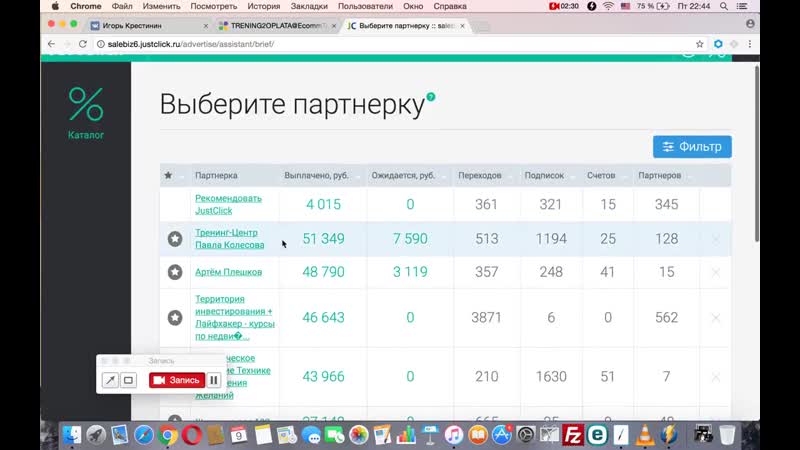The height and width of the screenshot is (450, 800).
Task: Open Рекомендовать JustClick partner link
Action: coord(228,204)
